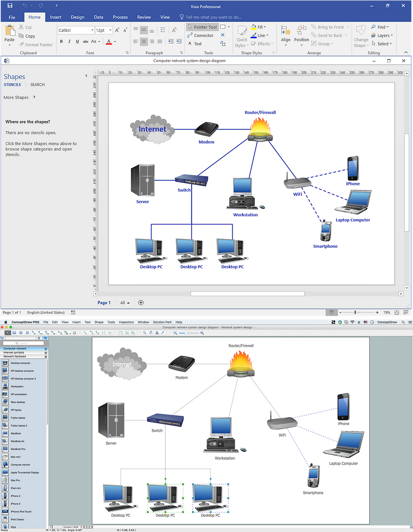Switch to SEARCH in Shapes pane
The height and width of the screenshot is (532, 413).
click(x=37, y=85)
